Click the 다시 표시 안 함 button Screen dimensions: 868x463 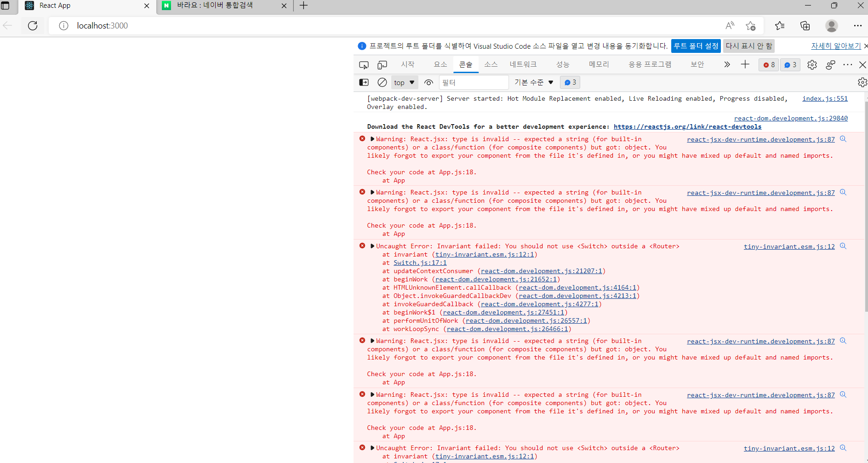click(749, 46)
